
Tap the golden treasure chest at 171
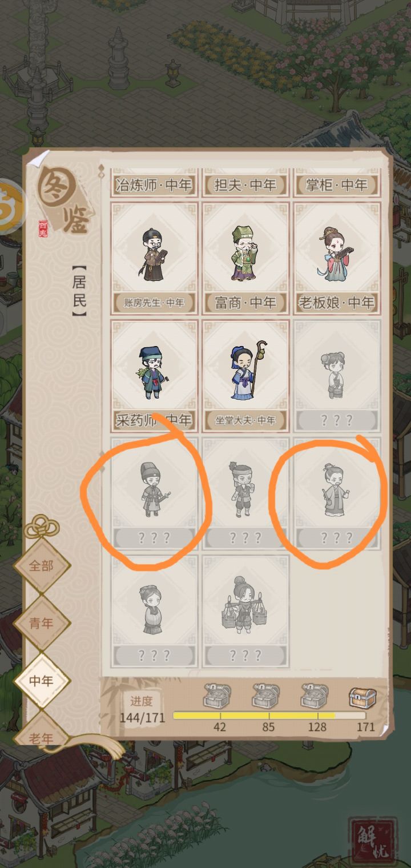364,698
